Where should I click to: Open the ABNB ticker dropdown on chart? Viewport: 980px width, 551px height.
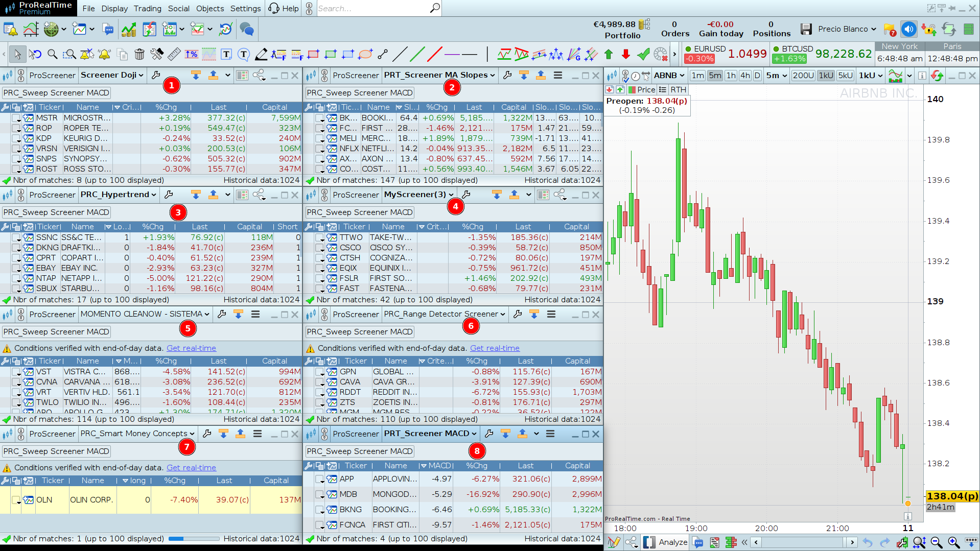669,76
